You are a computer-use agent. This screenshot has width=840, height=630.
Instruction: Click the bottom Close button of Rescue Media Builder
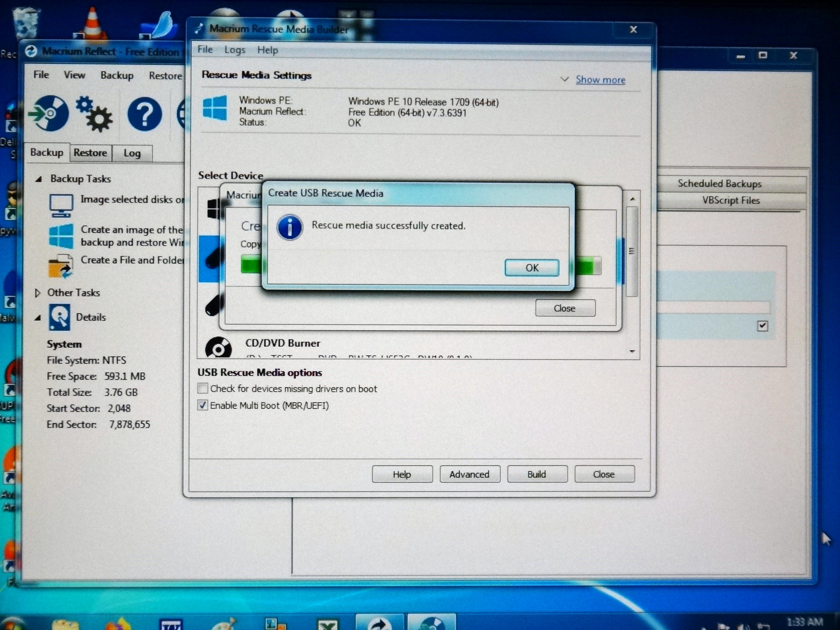pos(604,474)
